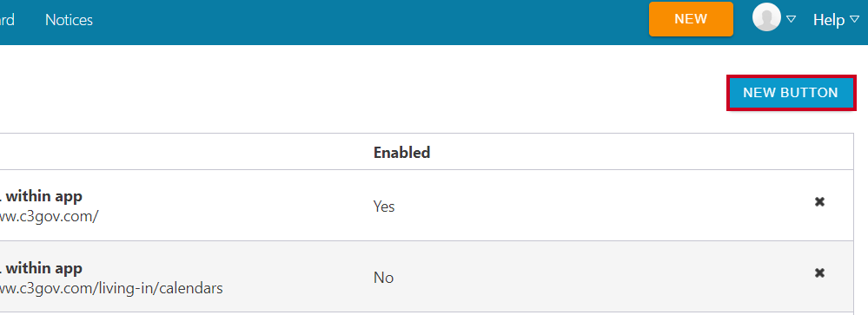Open the first 'within app' button title
Viewport: 868px width, 315px height.
coord(41,195)
